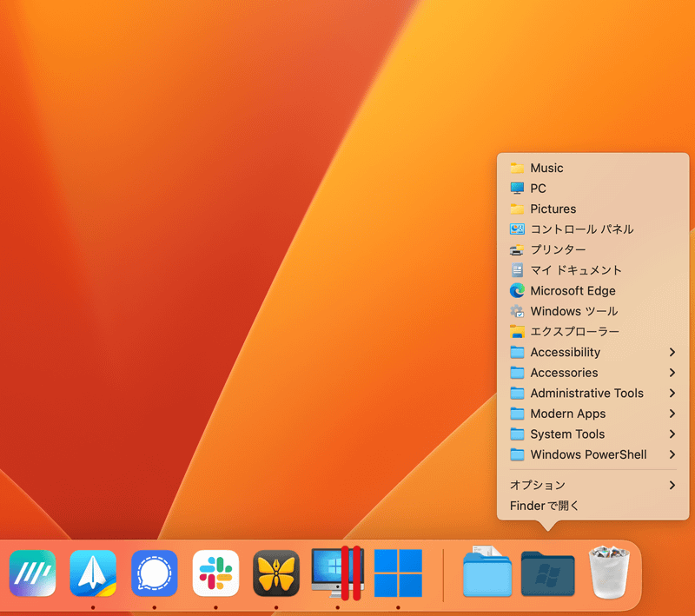Expand the System Tools submenu chevron
The height and width of the screenshot is (616, 695).
tap(672, 434)
